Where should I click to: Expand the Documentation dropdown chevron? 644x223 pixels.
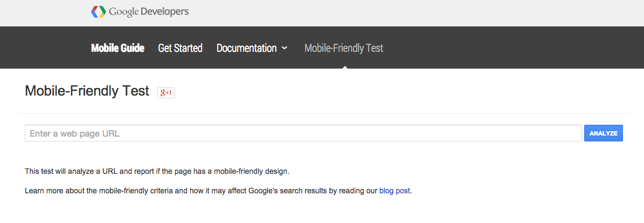(x=284, y=48)
